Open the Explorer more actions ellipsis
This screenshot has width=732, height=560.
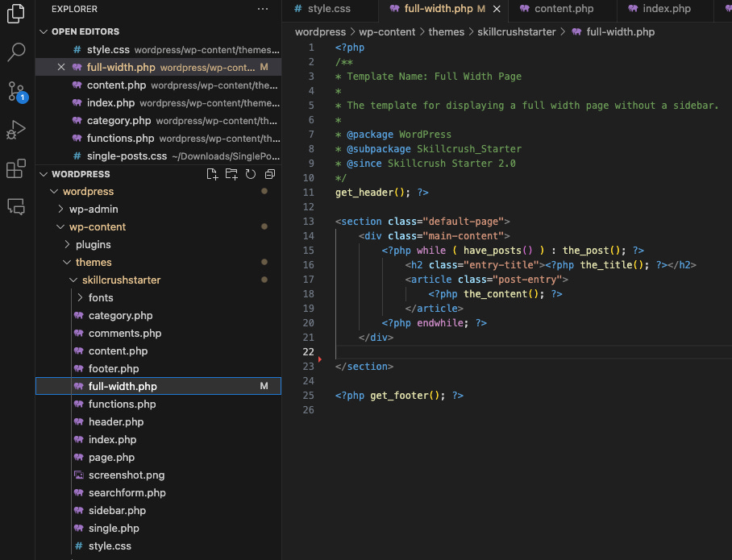click(x=263, y=9)
